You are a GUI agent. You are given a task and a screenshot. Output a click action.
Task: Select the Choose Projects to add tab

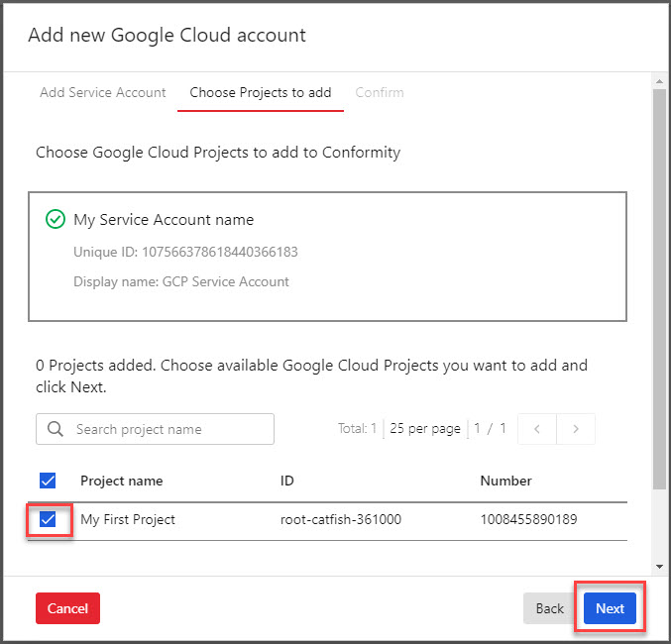pyautogui.click(x=261, y=92)
